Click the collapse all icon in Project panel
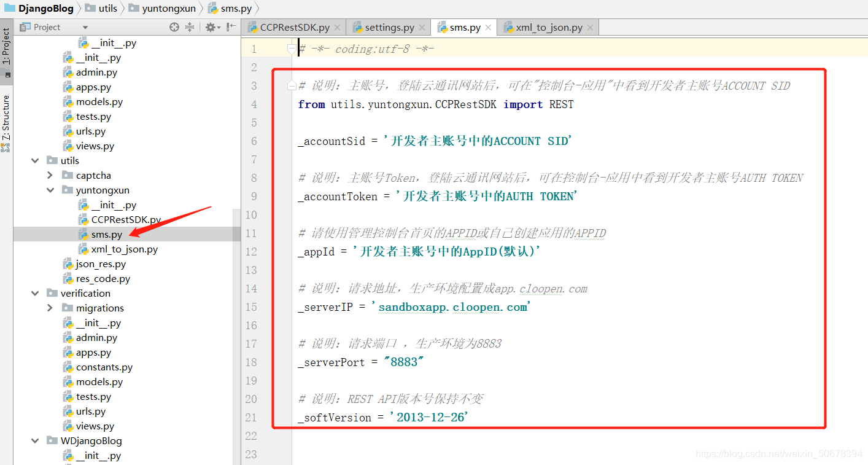Image resolution: width=868 pixels, height=465 pixels. coord(190,27)
